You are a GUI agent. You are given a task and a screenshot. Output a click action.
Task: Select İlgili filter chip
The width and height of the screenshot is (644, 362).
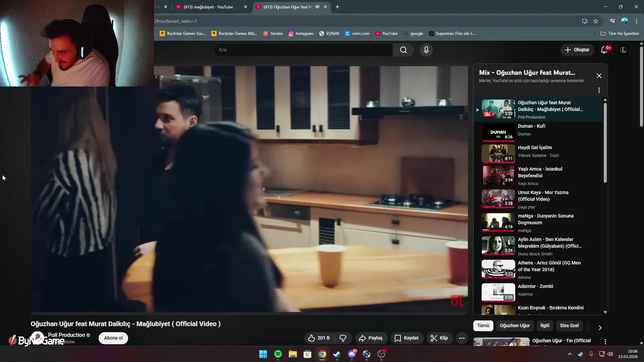pos(545,326)
